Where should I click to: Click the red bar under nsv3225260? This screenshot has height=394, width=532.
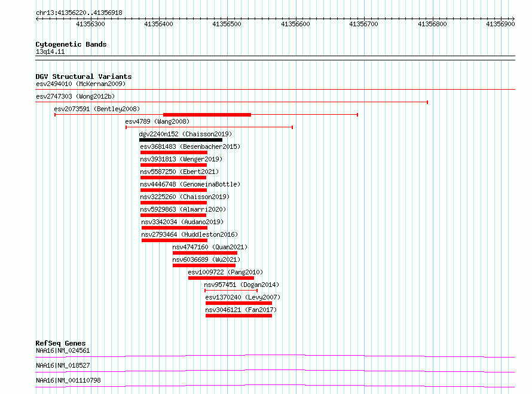point(173,203)
